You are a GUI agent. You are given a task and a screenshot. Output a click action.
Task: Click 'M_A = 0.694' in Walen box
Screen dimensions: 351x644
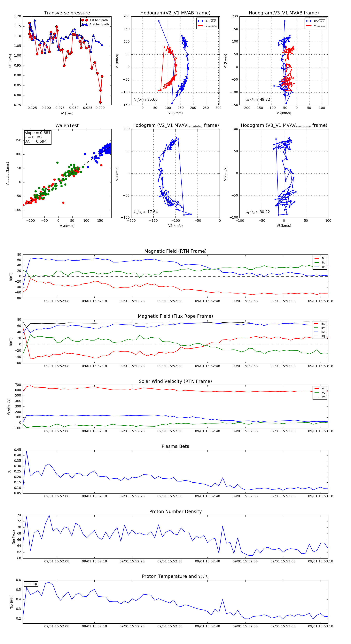[x=36, y=141]
